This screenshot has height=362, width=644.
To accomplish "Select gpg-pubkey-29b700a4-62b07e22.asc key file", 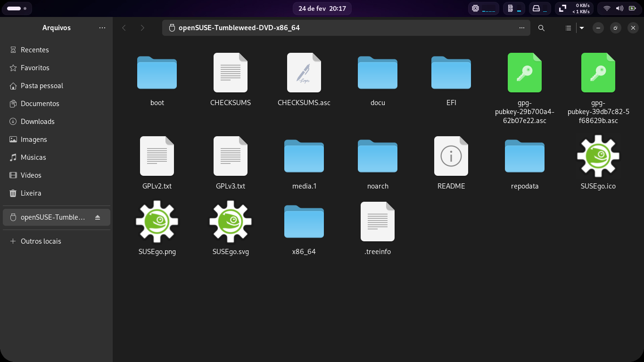I will click(525, 73).
